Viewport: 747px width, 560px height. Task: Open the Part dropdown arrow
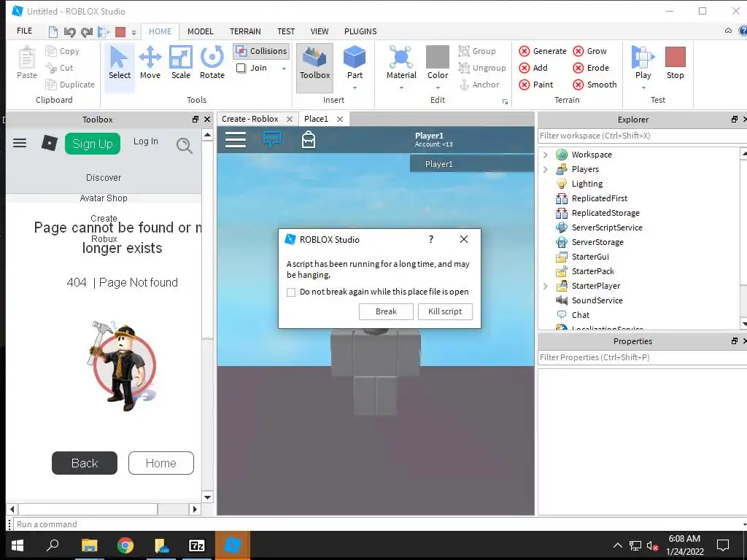pyautogui.click(x=355, y=87)
